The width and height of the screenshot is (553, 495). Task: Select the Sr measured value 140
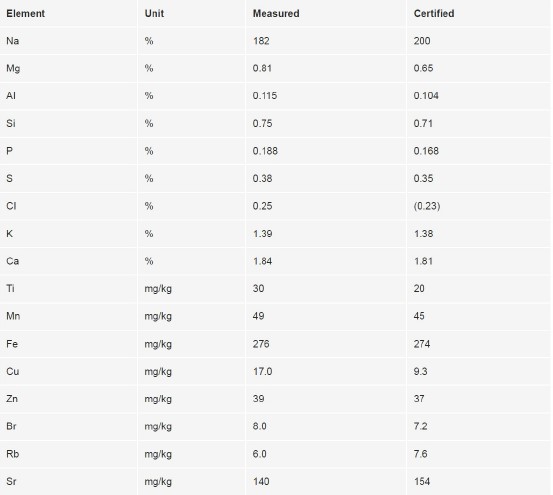click(261, 481)
